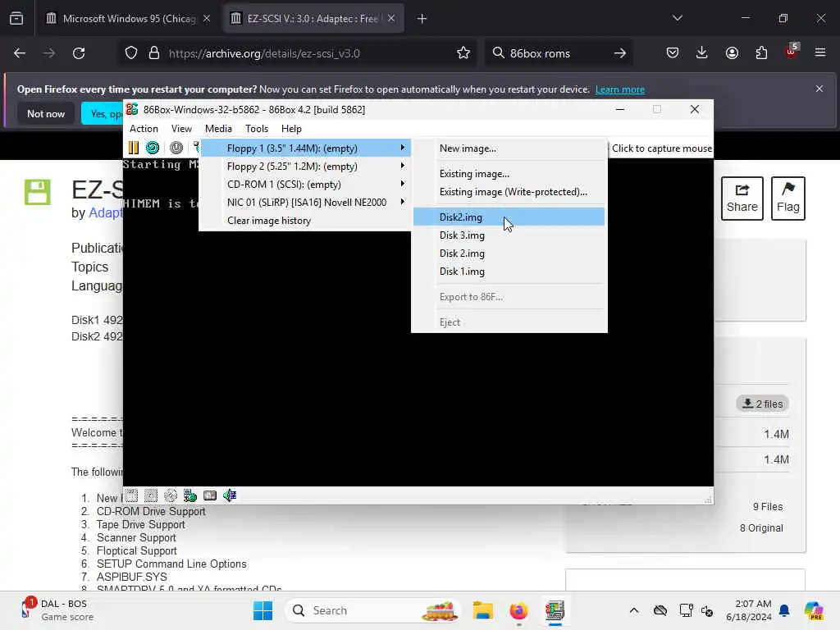The image size is (840, 630).
Task: Open the Tools menu in 86Box
Action: point(257,129)
